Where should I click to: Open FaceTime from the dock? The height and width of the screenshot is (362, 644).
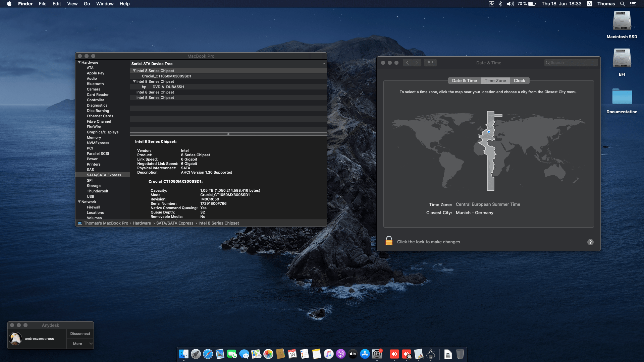point(232,354)
